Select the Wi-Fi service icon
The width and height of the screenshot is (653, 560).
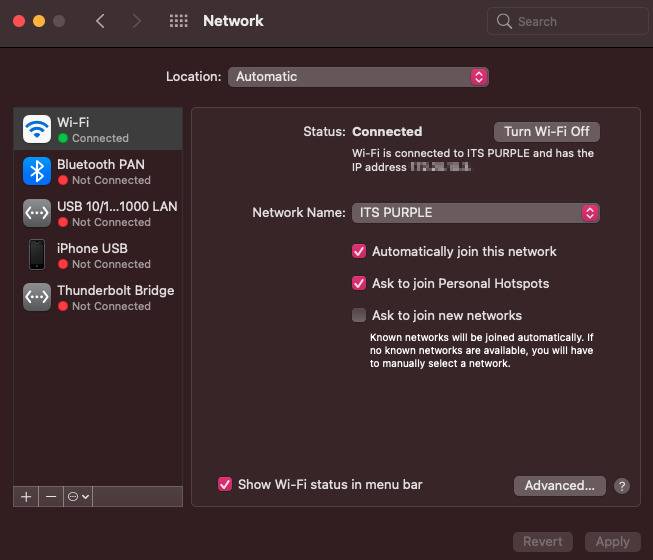pos(37,129)
